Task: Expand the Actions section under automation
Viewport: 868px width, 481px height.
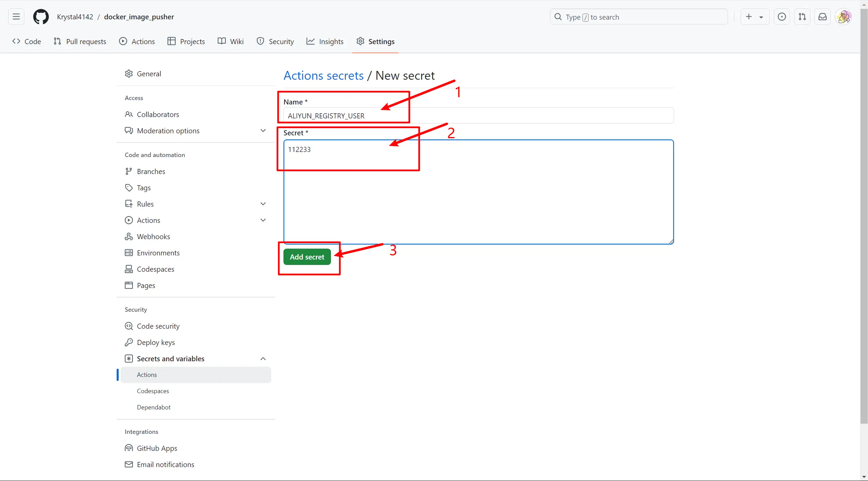Action: click(263, 220)
